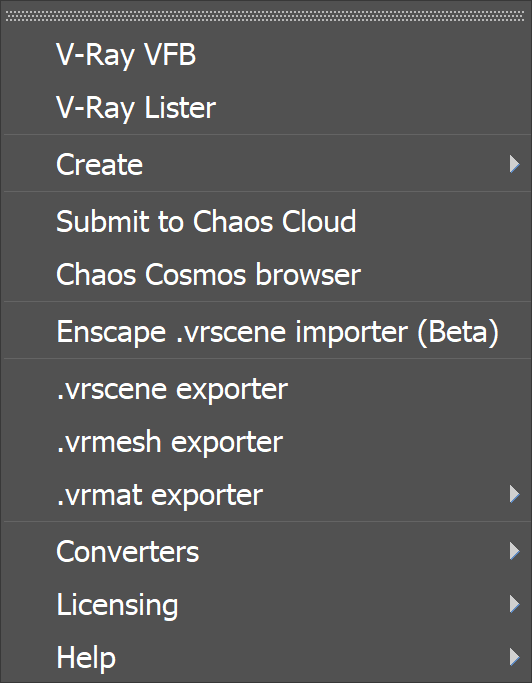Launch the V-Ray Lister
The image size is (532, 683).
266,108
